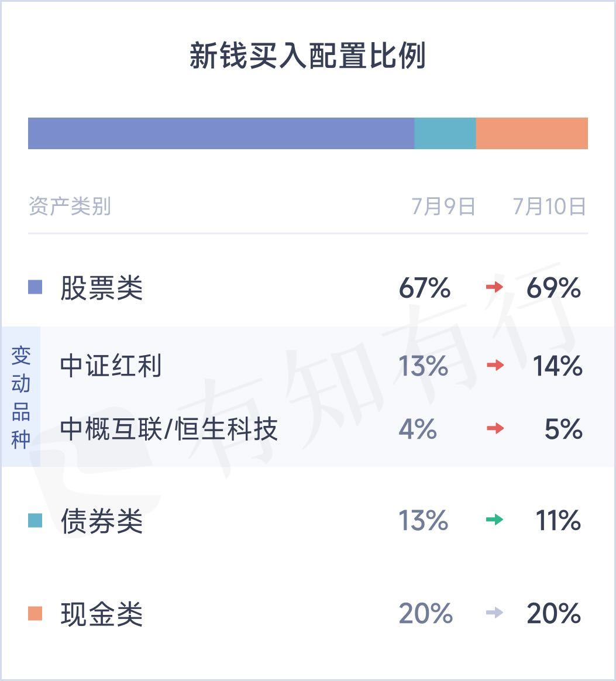Click the 7月9日 column header
The image size is (616, 681).
pos(443,207)
